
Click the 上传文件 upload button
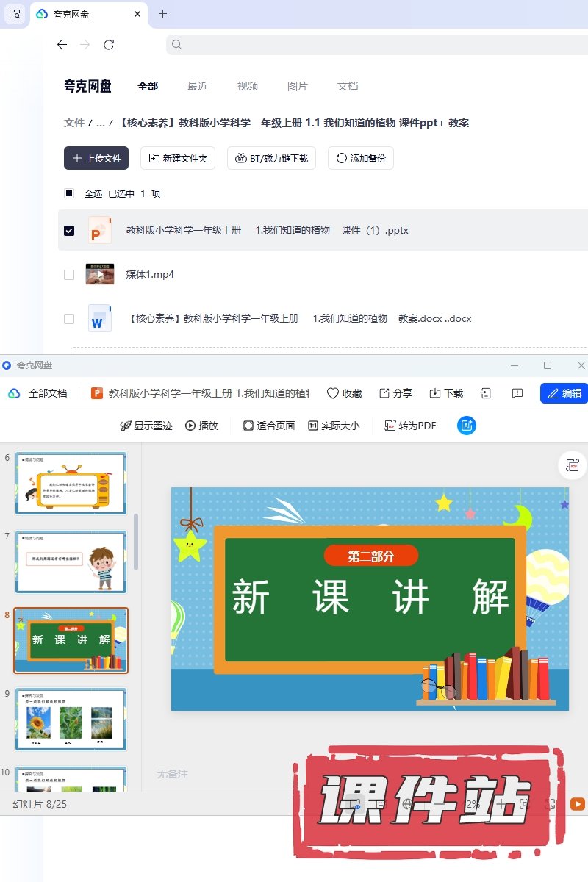tap(96, 158)
